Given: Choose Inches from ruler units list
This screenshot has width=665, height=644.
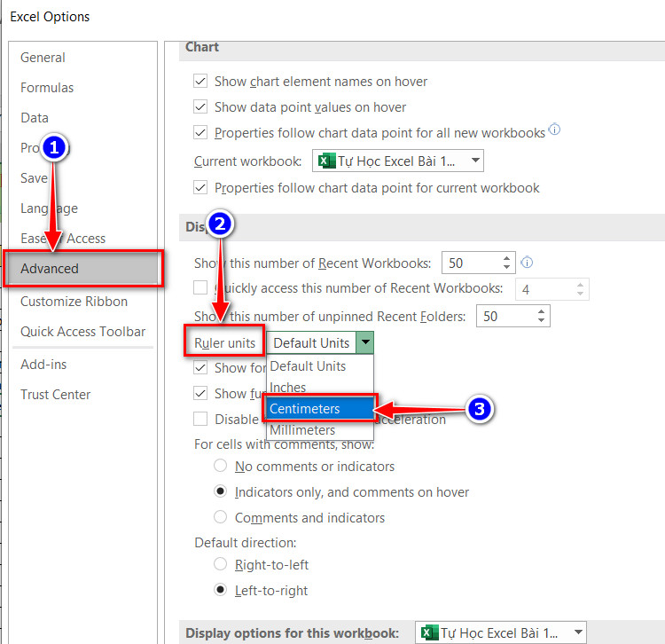Looking at the screenshot, I should 320,387.
